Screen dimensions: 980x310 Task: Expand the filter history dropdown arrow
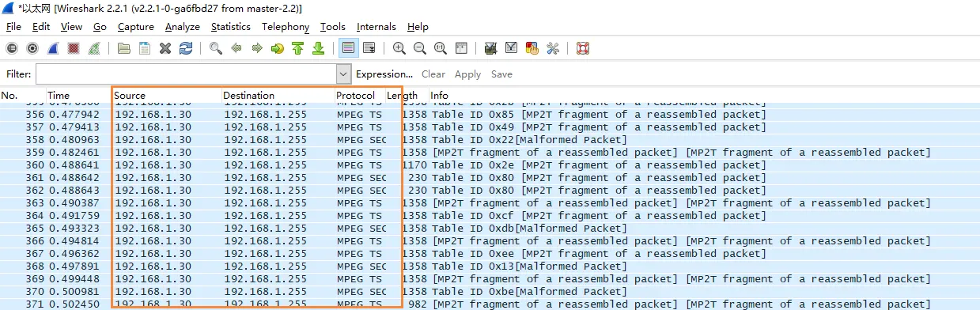pyautogui.click(x=343, y=74)
